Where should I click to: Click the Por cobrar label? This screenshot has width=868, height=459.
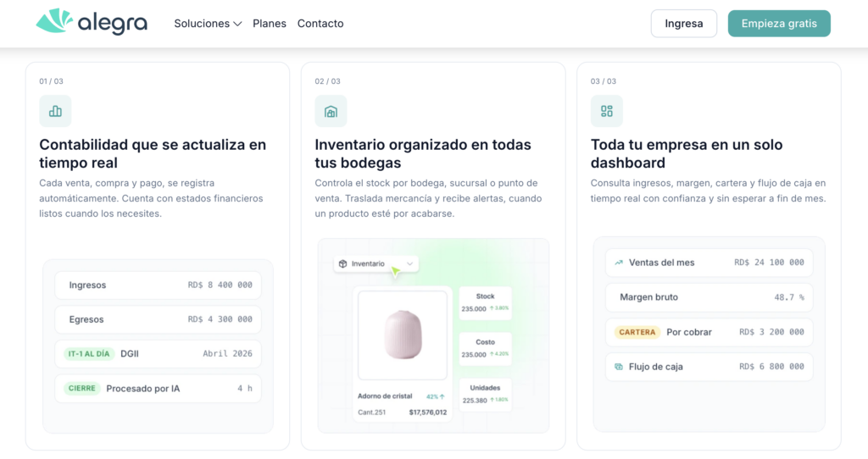click(689, 332)
